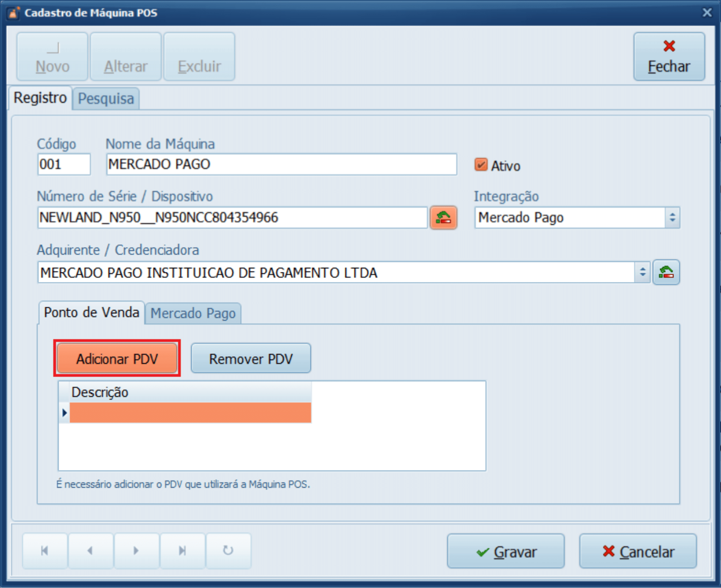Switch to the Pesquisa tab
This screenshot has height=588, width=721.
[x=106, y=99]
